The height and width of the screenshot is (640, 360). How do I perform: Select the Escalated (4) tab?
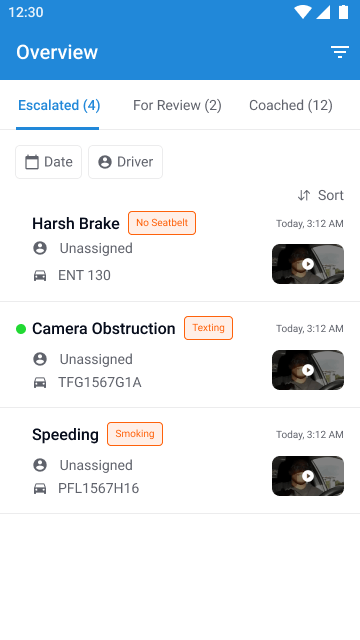click(x=59, y=105)
